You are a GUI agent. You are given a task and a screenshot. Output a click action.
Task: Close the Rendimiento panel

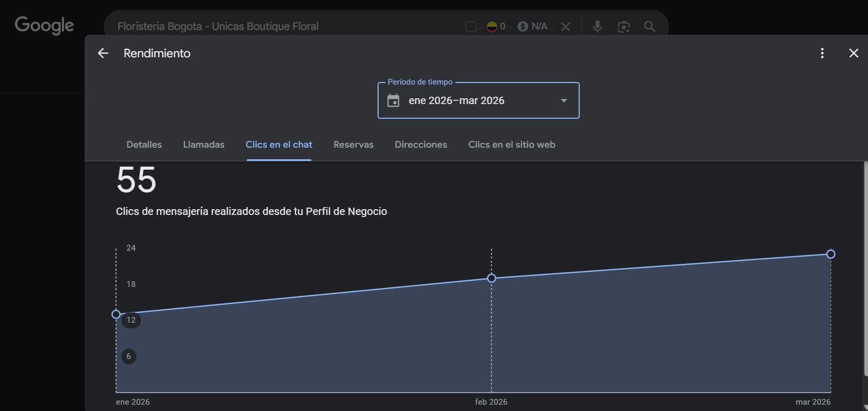(853, 53)
